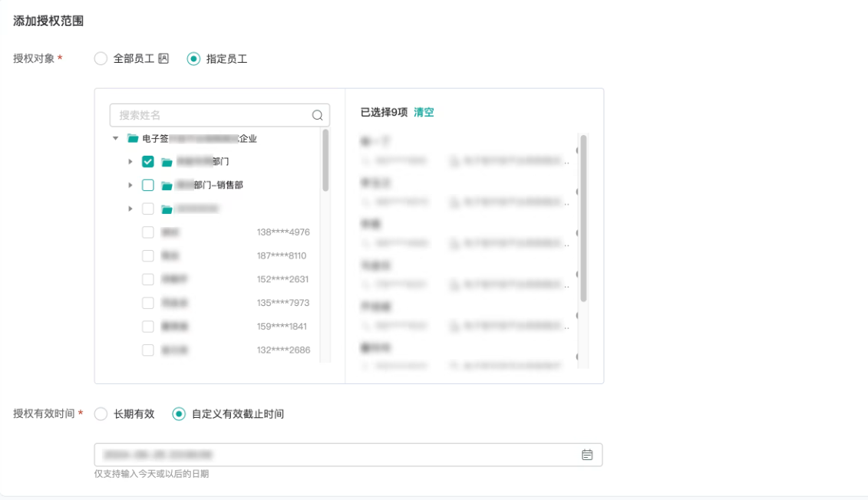Viewport: 868px width, 500px height.
Task: Click the expiration date input field
Action: click(x=348, y=455)
